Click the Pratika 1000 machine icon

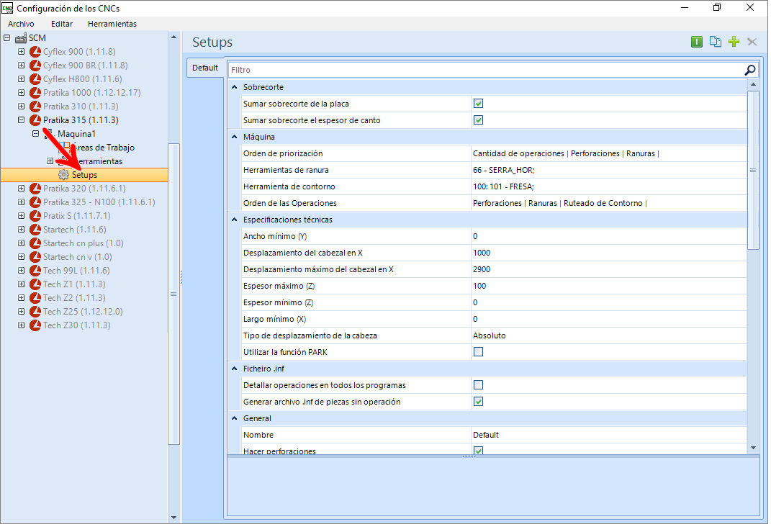click(35, 93)
